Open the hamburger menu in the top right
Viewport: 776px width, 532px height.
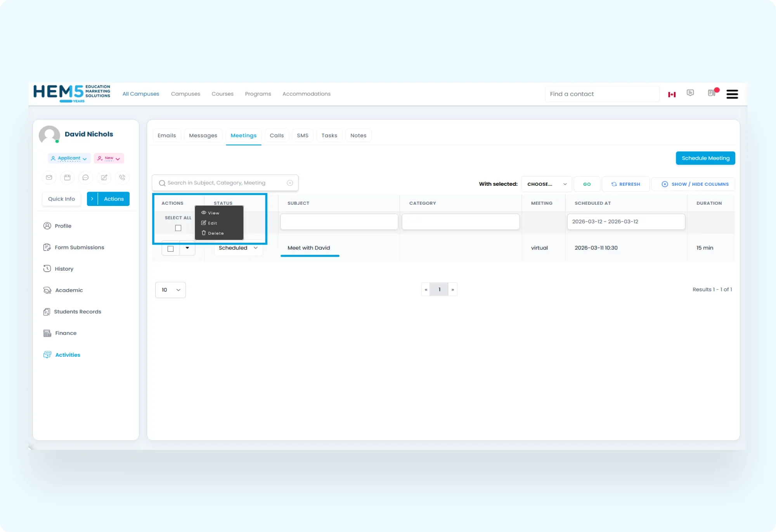[733, 94]
